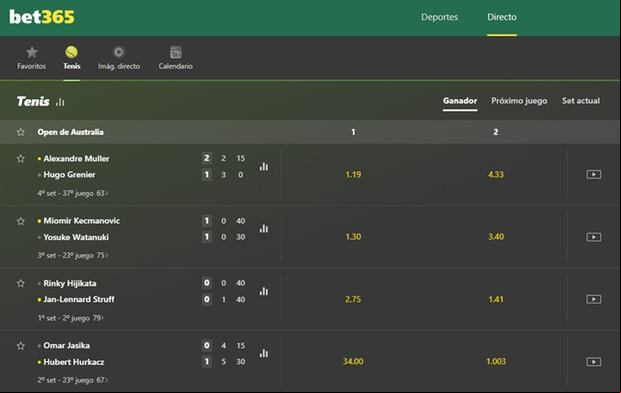Switch to Próximo juego market tab
Viewport: 621px width, 393px height.
tap(519, 101)
